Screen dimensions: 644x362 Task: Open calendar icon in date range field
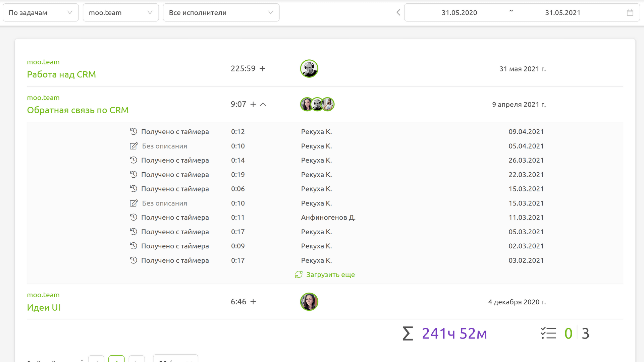(x=630, y=13)
